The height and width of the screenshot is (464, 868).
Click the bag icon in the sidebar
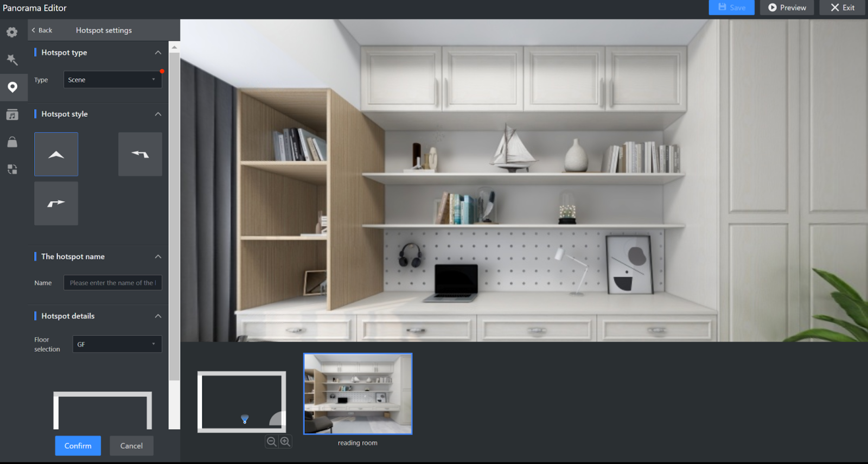point(12,142)
